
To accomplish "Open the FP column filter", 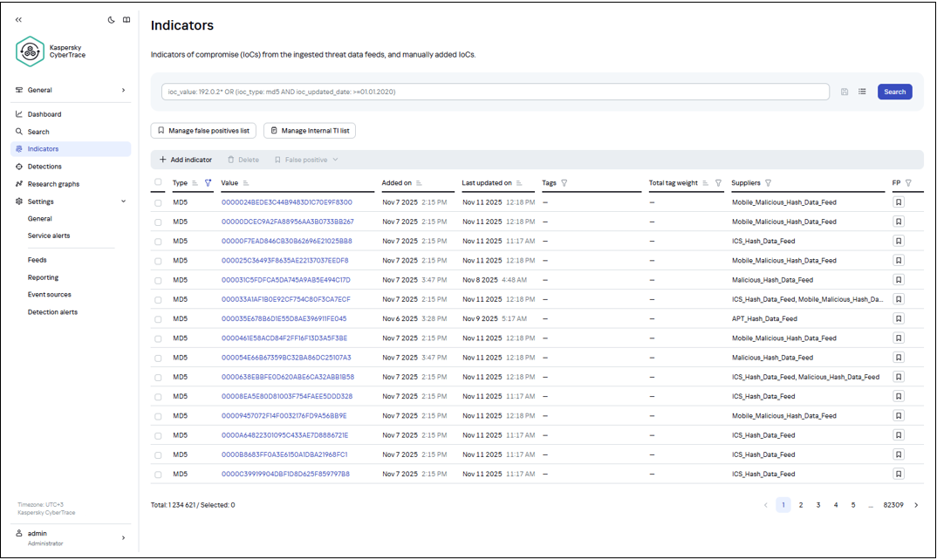I will point(908,183).
